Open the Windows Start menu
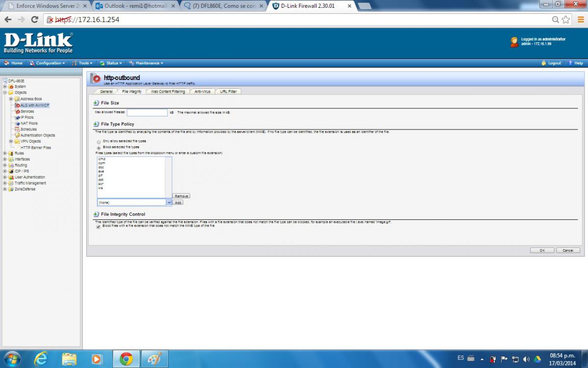588x368 pixels. [12, 359]
